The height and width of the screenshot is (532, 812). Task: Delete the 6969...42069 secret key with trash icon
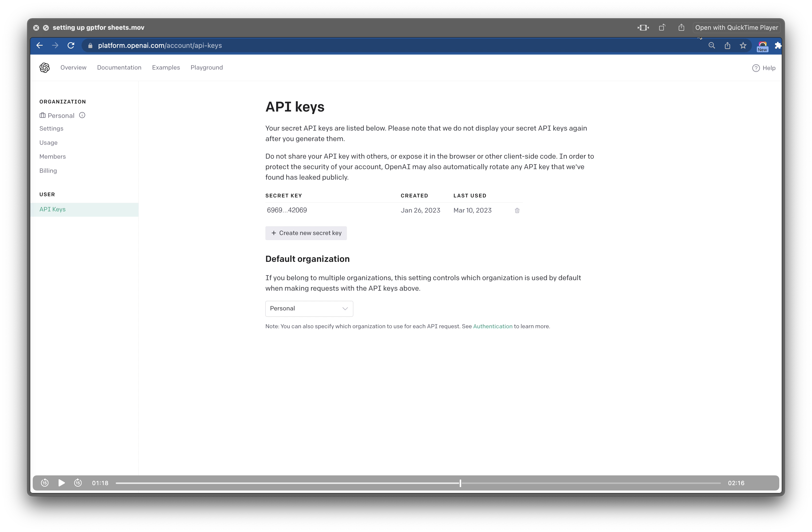click(x=517, y=210)
